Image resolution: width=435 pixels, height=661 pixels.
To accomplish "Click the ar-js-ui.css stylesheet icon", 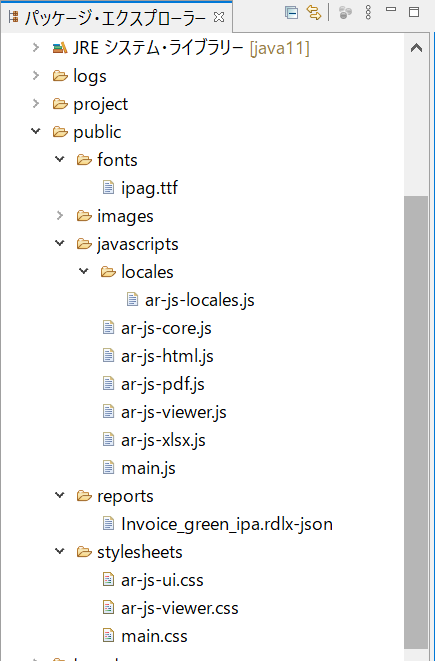I will point(108,580).
